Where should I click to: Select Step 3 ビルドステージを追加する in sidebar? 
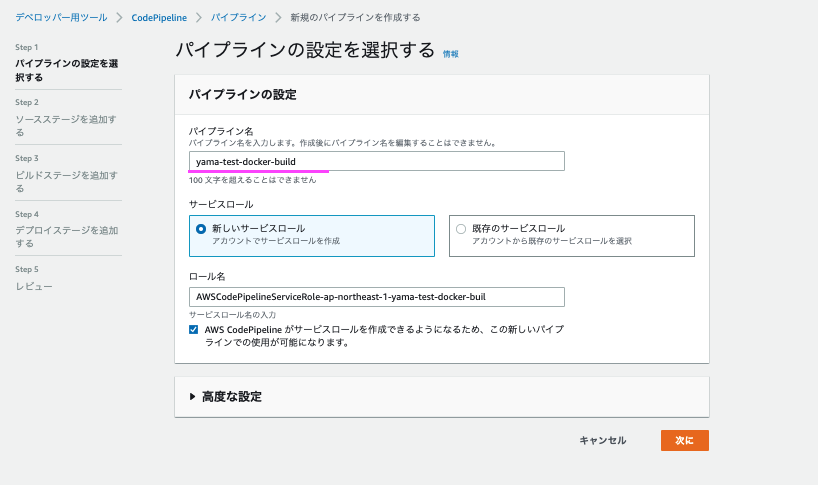pyautogui.click(x=66, y=181)
